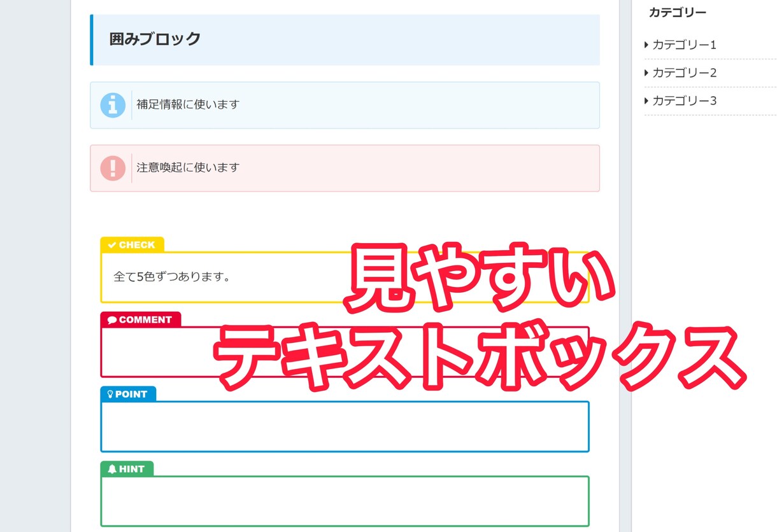Expand the カテゴリー2 arrow
This screenshot has height=532, width=777.
click(646, 73)
